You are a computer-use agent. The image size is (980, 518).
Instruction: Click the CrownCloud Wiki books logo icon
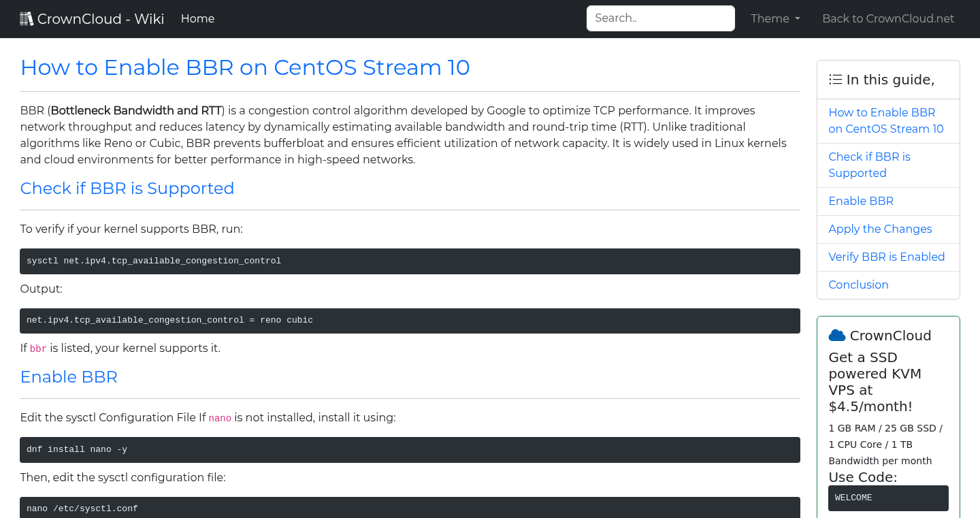[27, 18]
